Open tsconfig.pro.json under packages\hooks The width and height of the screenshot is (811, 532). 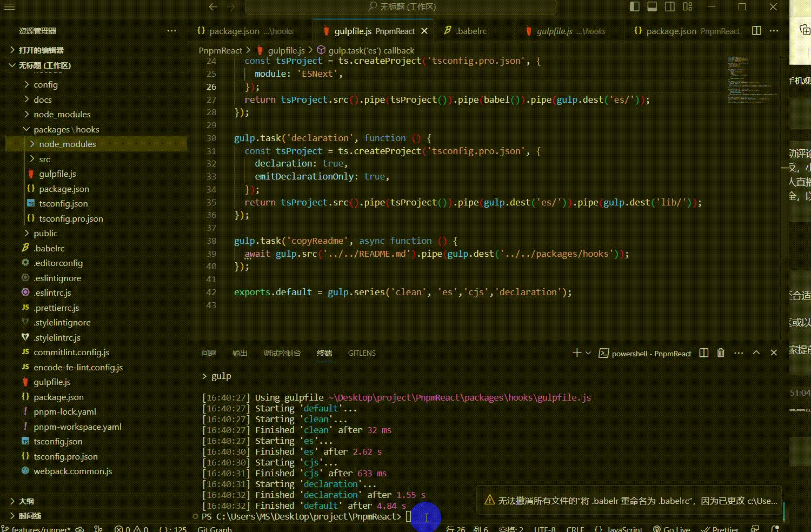point(71,218)
